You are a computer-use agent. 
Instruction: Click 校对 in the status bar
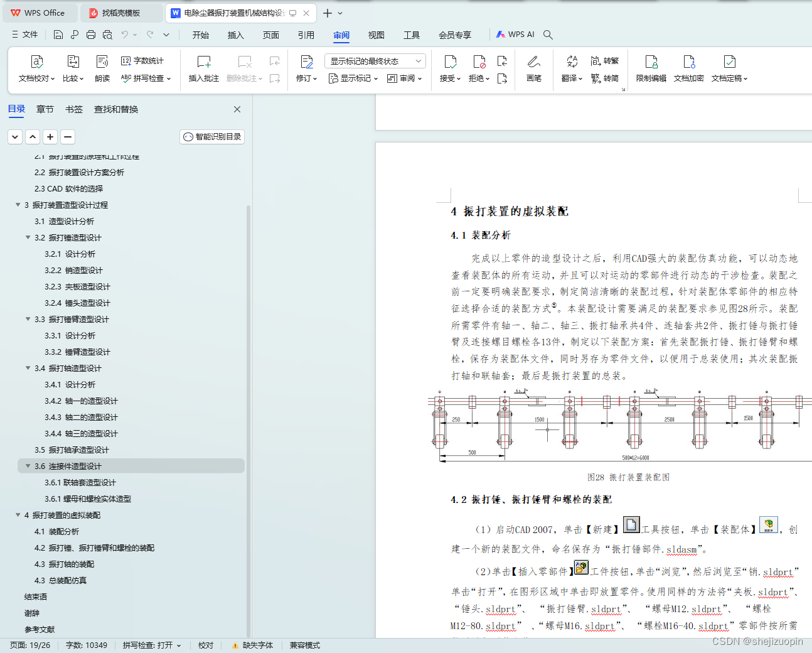click(206, 645)
